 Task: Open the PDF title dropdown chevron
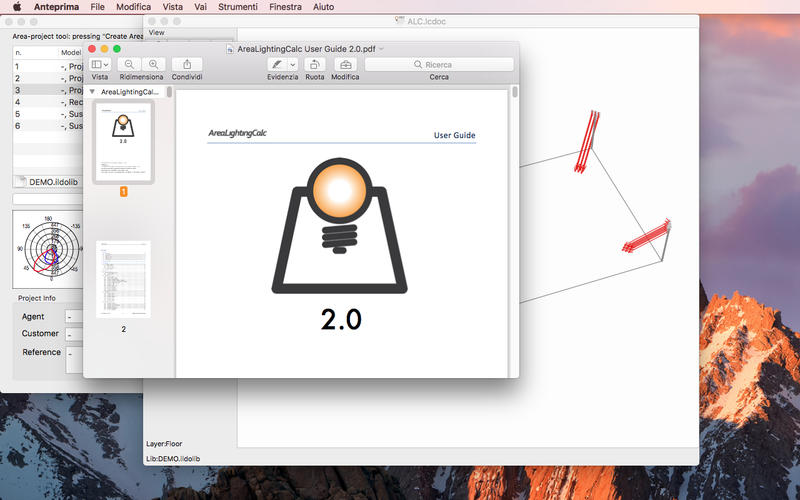pyautogui.click(x=382, y=49)
